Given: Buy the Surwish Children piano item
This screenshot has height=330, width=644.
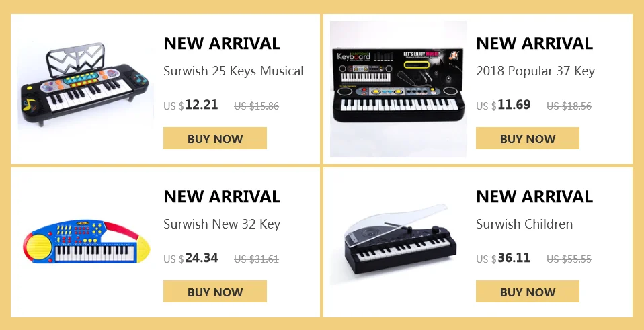Looking at the screenshot, I should (x=527, y=292).
